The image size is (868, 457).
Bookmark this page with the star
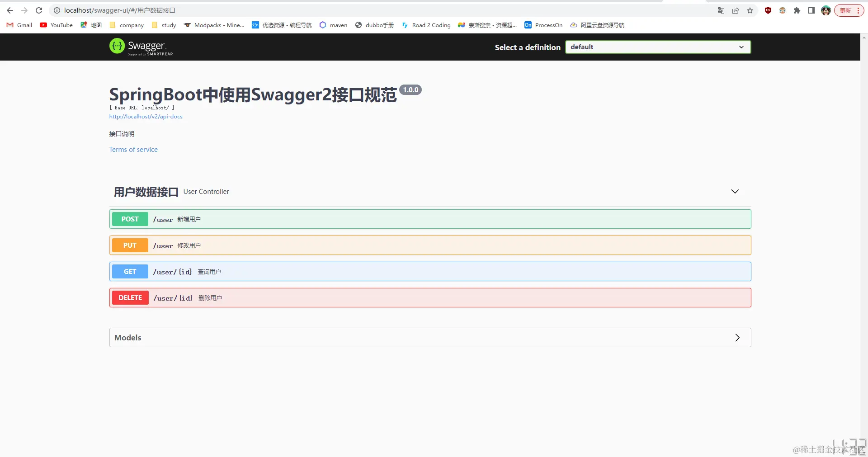(x=750, y=10)
